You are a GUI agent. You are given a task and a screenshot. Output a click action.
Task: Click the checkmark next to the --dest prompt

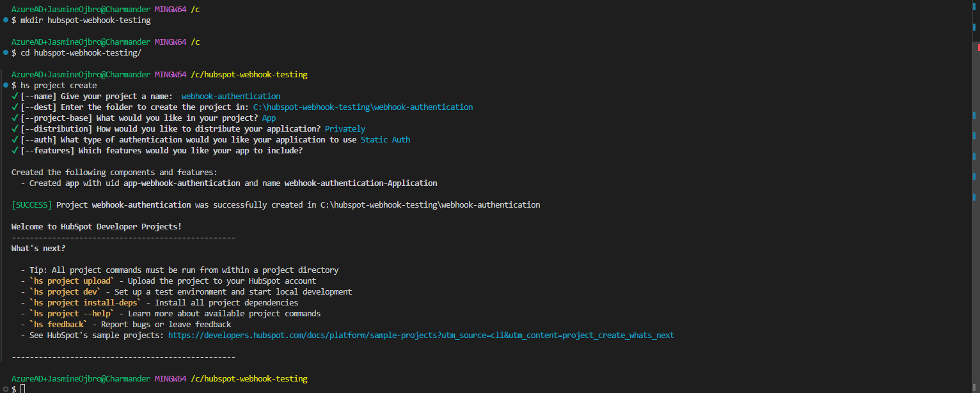(14, 107)
